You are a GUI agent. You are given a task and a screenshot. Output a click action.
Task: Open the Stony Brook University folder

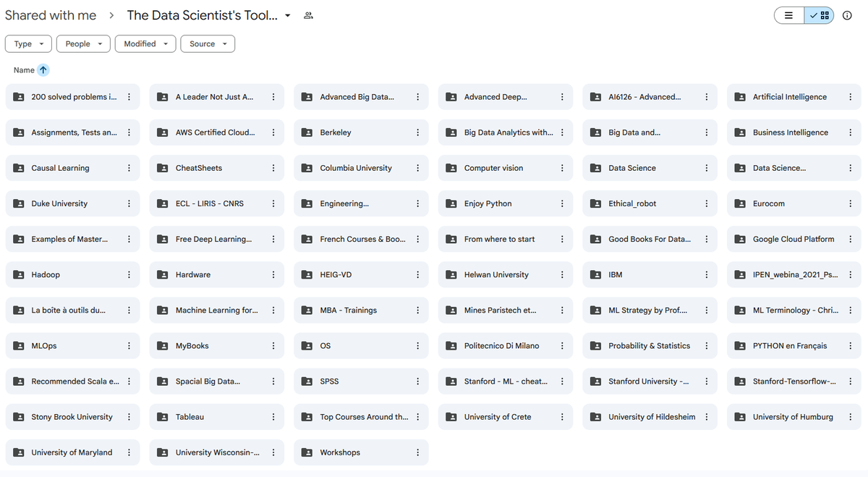[72, 417]
